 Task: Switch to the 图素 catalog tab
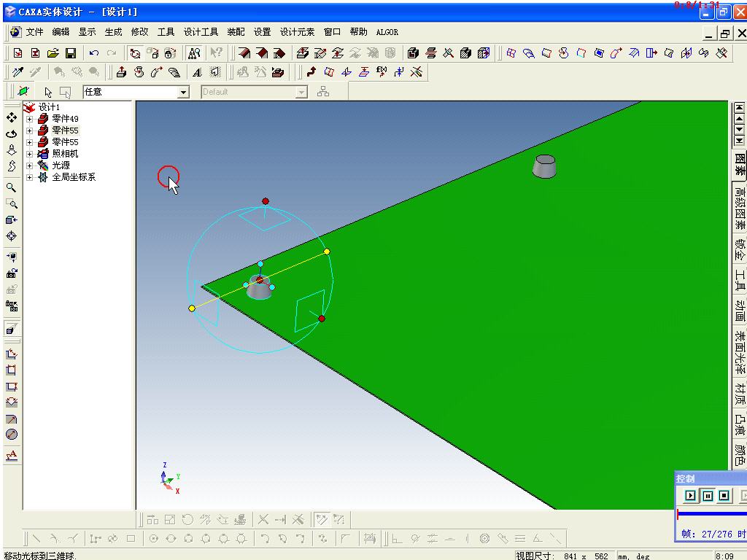[x=740, y=164]
